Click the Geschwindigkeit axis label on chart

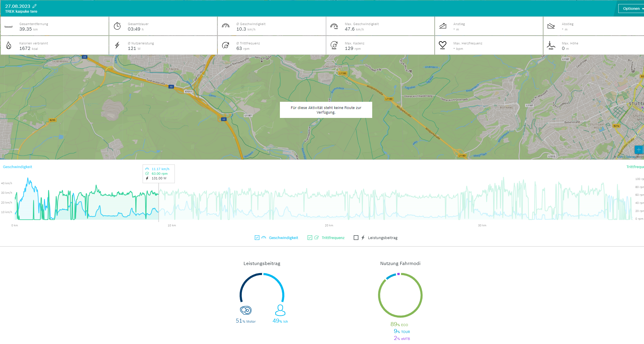click(18, 167)
